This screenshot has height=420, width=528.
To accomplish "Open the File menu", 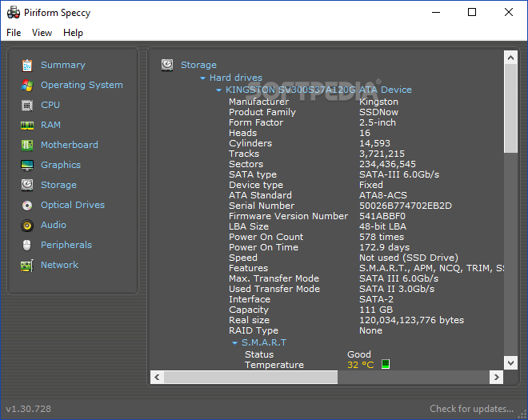I will tap(14, 33).
